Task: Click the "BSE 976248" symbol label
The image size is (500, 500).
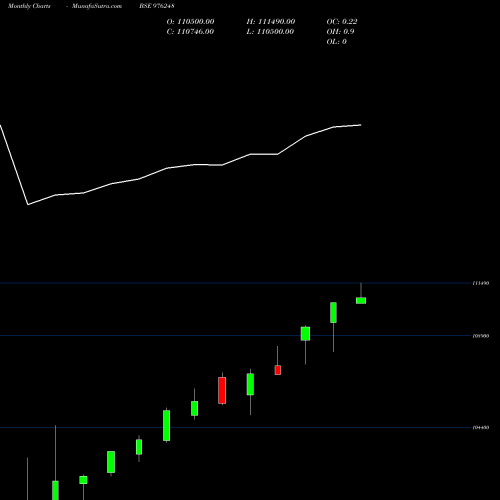Action: pos(157,6)
